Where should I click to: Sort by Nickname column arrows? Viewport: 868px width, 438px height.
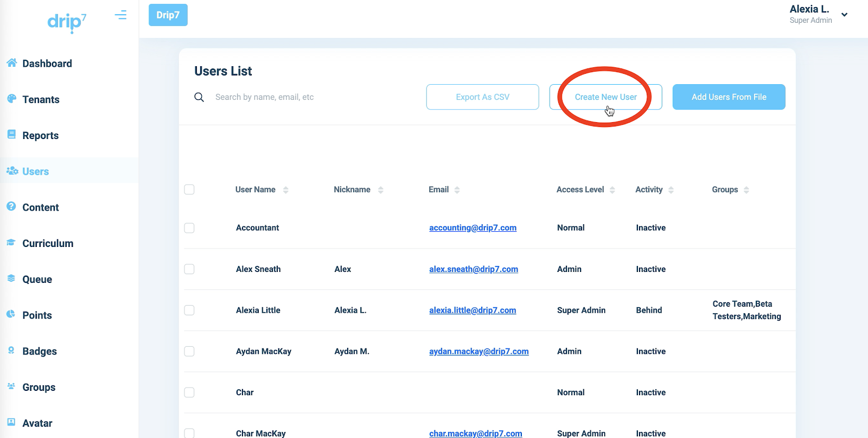point(381,190)
